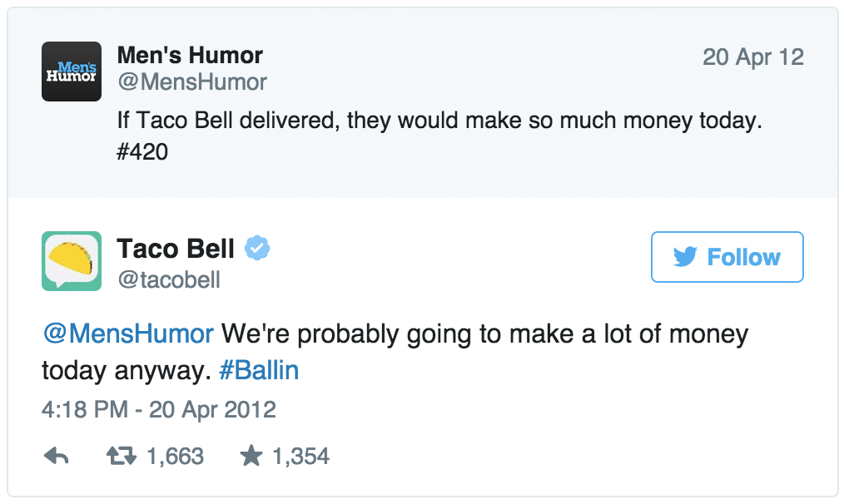The width and height of the screenshot is (844, 504).
Task: Open the Men's Humor avatar
Action: click(x=72, y=72)
